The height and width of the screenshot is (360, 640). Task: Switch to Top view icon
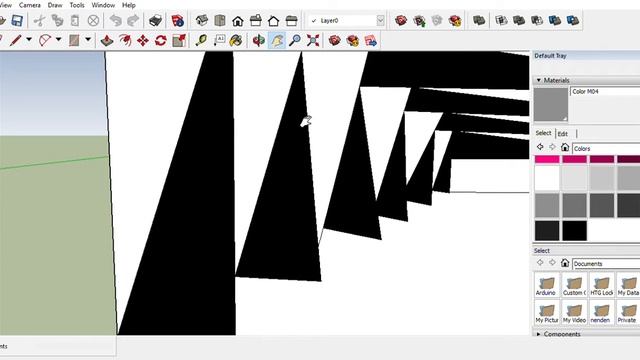pos(220,20)
